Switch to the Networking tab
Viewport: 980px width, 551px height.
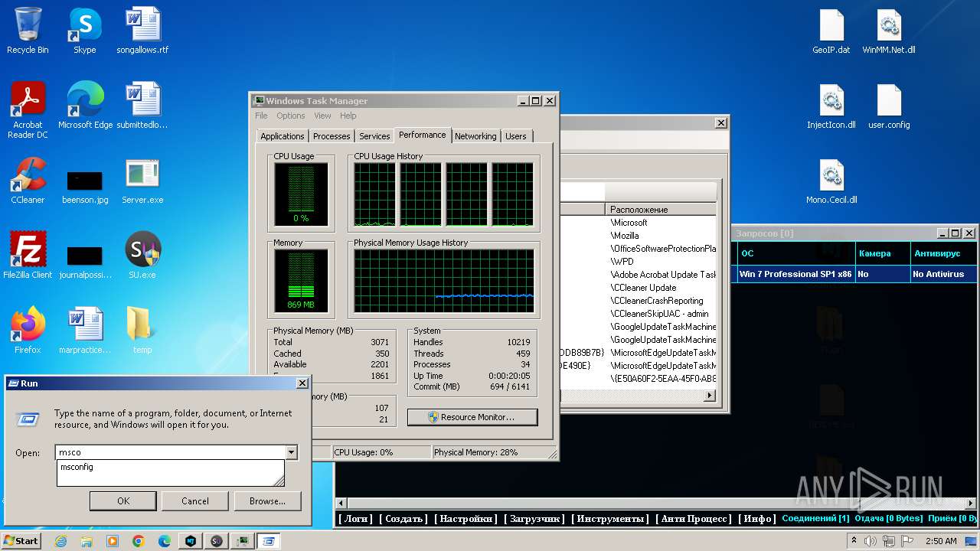click(x=475, y=136)
